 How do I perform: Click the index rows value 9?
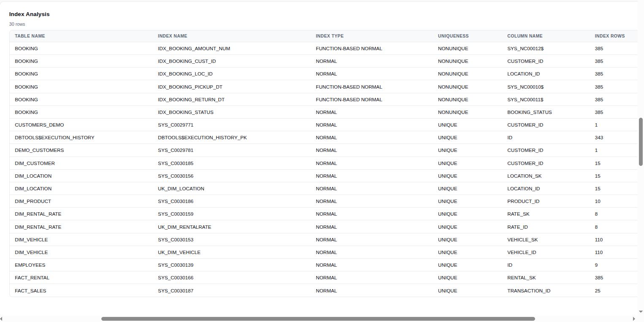click(x=596, y=265)
